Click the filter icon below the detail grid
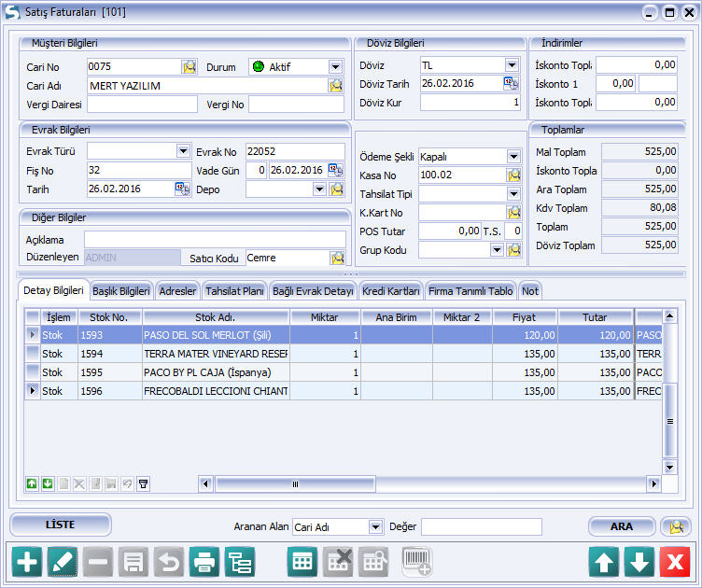 coord(144,483)
